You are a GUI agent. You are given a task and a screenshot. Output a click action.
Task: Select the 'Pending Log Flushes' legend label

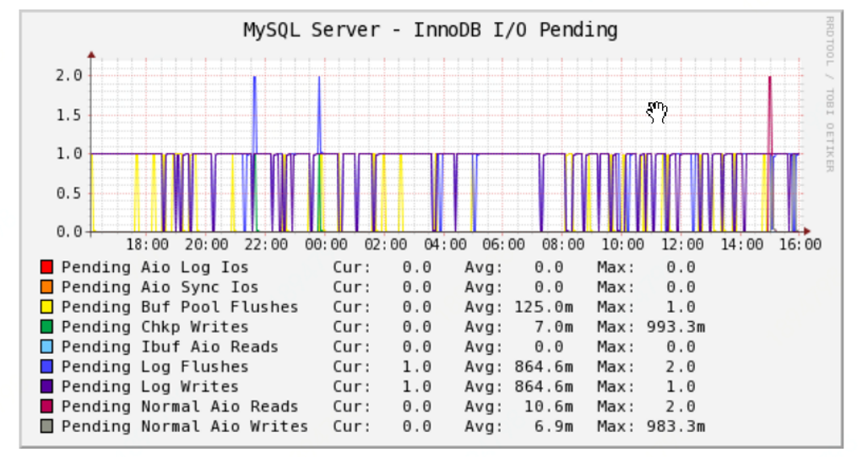[x=155, y=367]
